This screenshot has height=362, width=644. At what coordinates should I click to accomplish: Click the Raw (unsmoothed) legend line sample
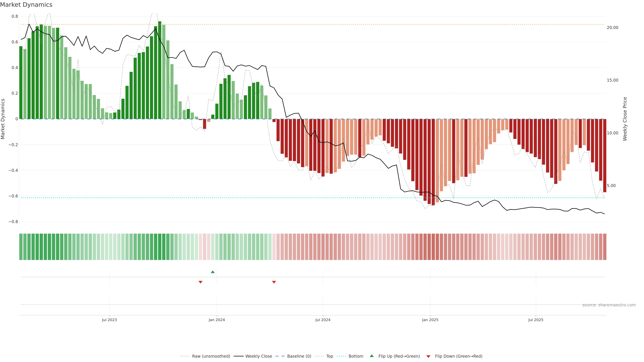point(185,356)
